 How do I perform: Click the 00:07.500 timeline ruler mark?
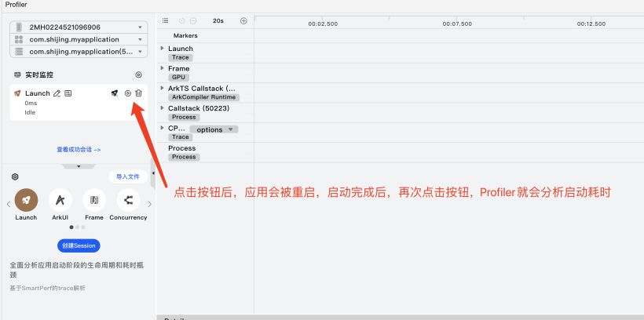pyautogui.click(x=457, y=24)
